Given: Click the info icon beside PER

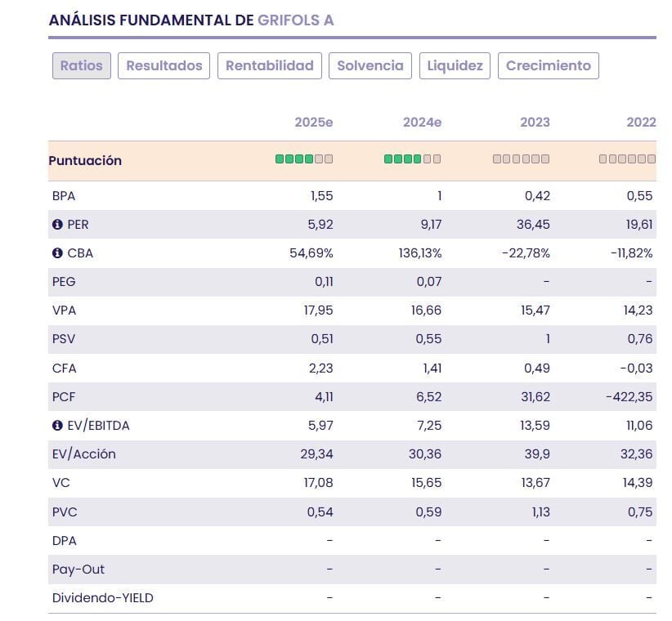Looking at the screenshot, I should click(x=57, y=225).
